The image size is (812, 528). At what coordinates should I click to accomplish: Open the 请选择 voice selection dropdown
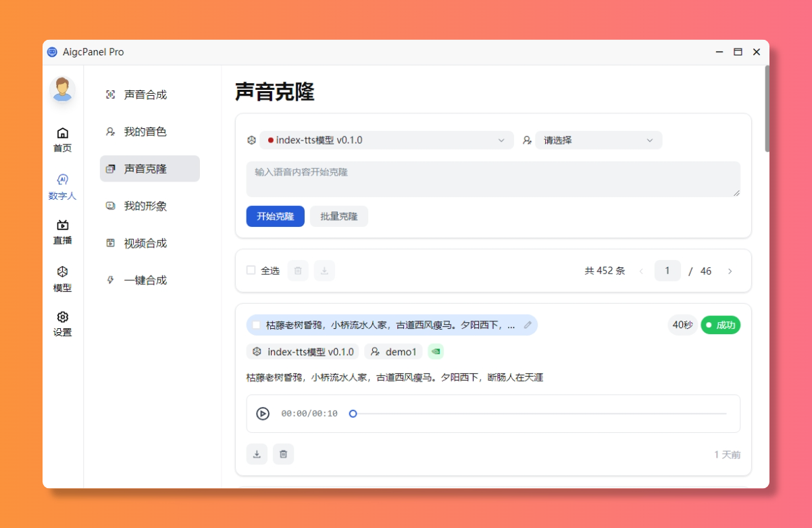point(598,140)
